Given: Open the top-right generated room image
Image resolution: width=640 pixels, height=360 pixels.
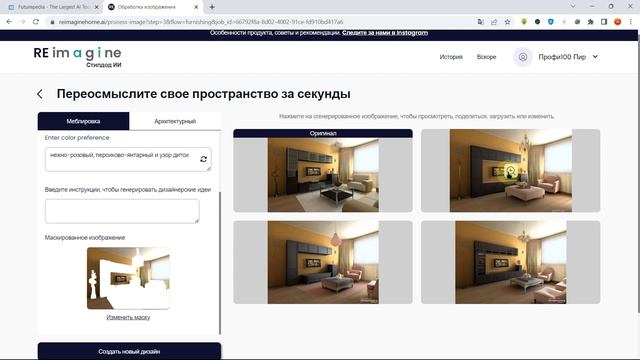Looking at the screenshot, I should click(511, 171).
